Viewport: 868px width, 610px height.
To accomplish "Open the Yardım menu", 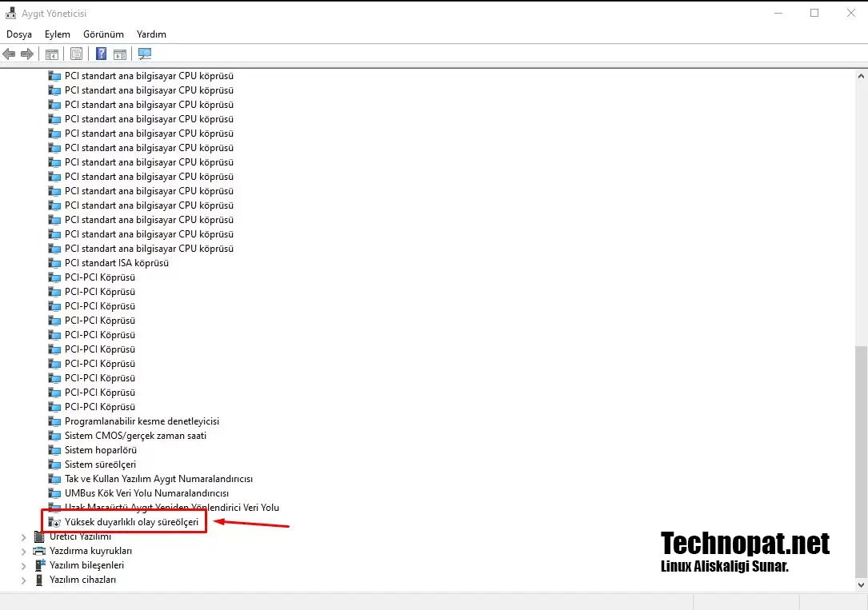I will tap(151, 34).
